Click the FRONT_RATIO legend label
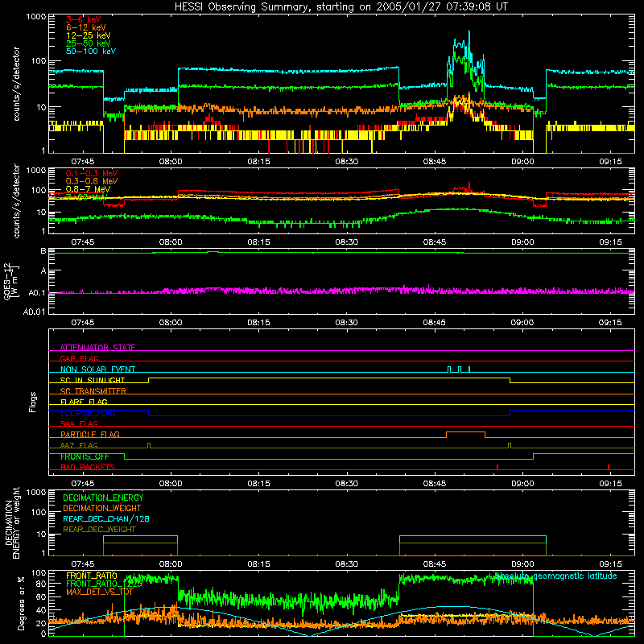The image size is (644, 644). tap(92, 576)
